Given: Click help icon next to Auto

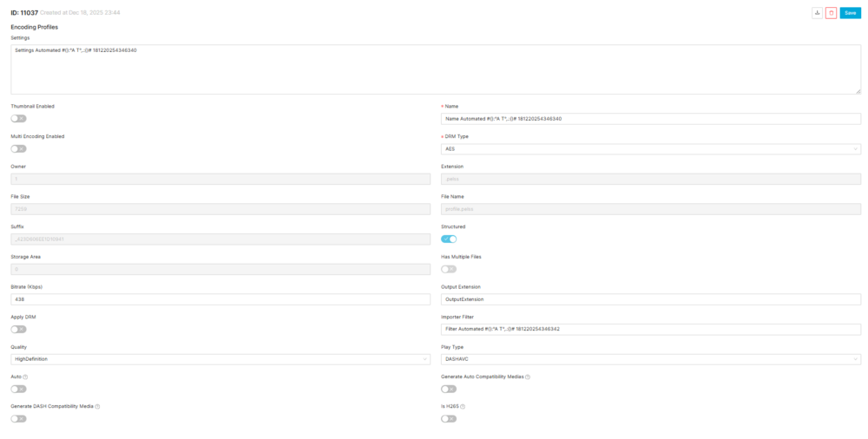Looking at the screenshot, I should (25, 377).
